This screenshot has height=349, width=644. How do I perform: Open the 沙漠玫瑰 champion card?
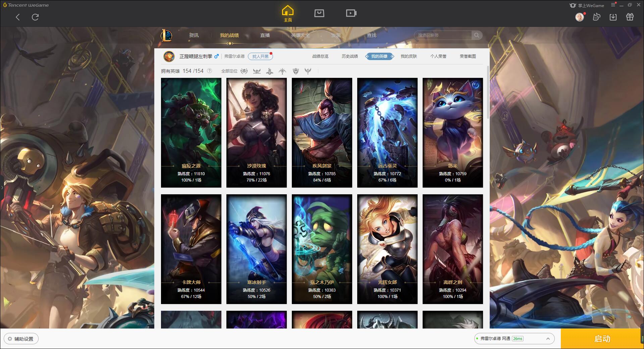coord(257,133)
